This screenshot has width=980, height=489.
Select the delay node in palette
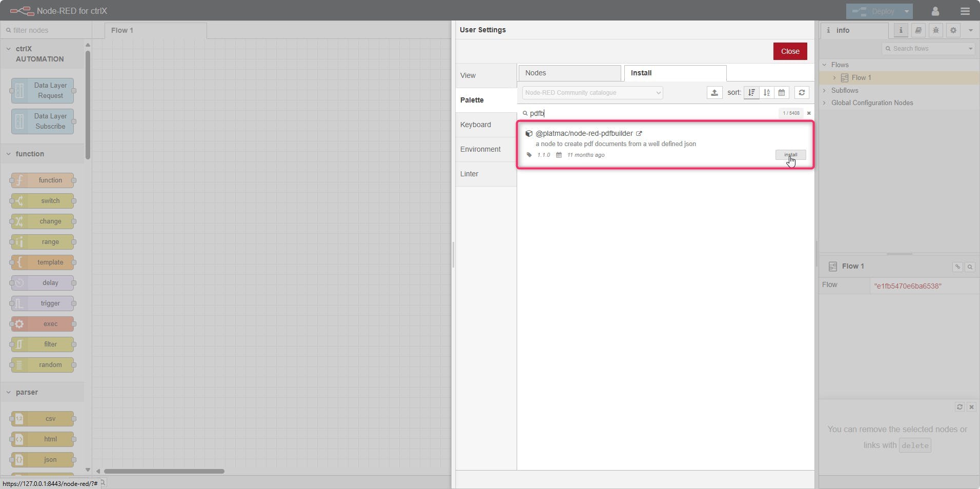(x=43, y=283)
